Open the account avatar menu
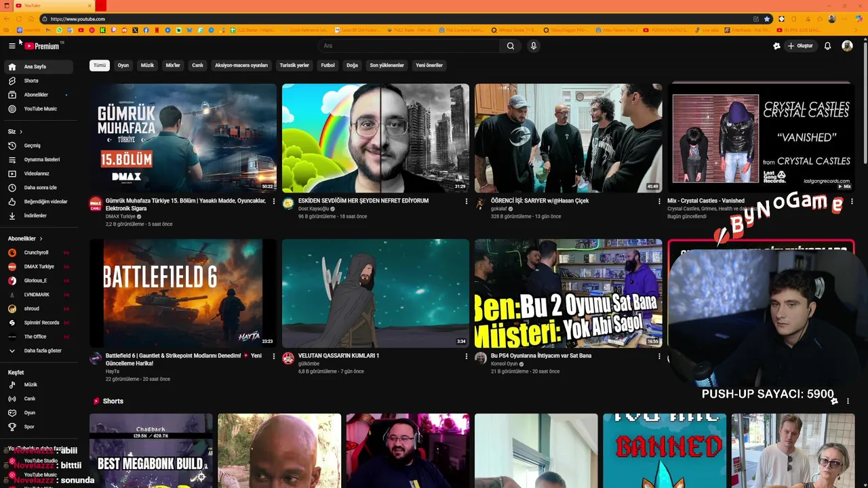The width and height of the screenshot is (868, 488). tap(847, 45)
